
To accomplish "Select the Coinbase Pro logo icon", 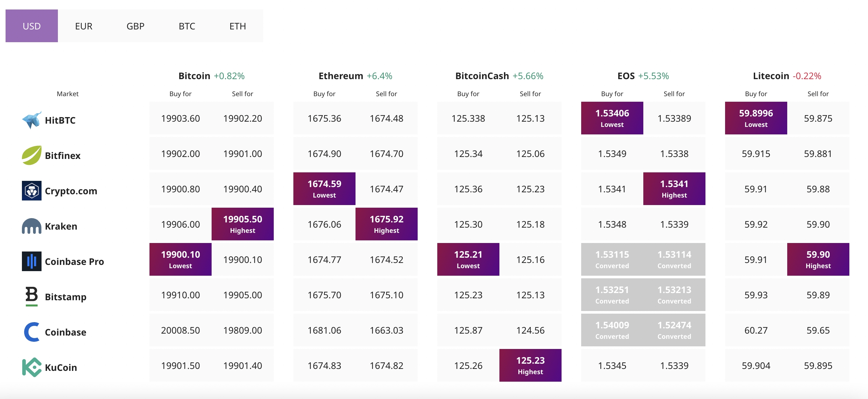I will pos(32,261).
